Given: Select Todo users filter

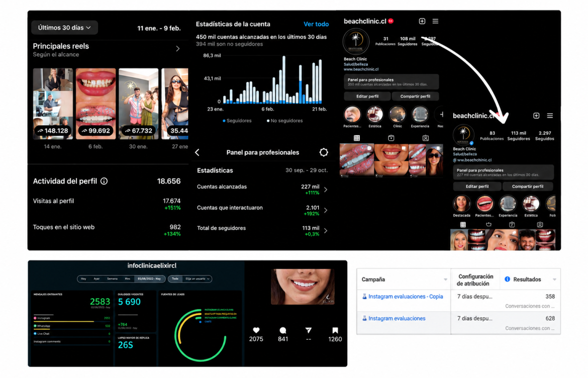Looking at the screenshot, I should point(175,278).
